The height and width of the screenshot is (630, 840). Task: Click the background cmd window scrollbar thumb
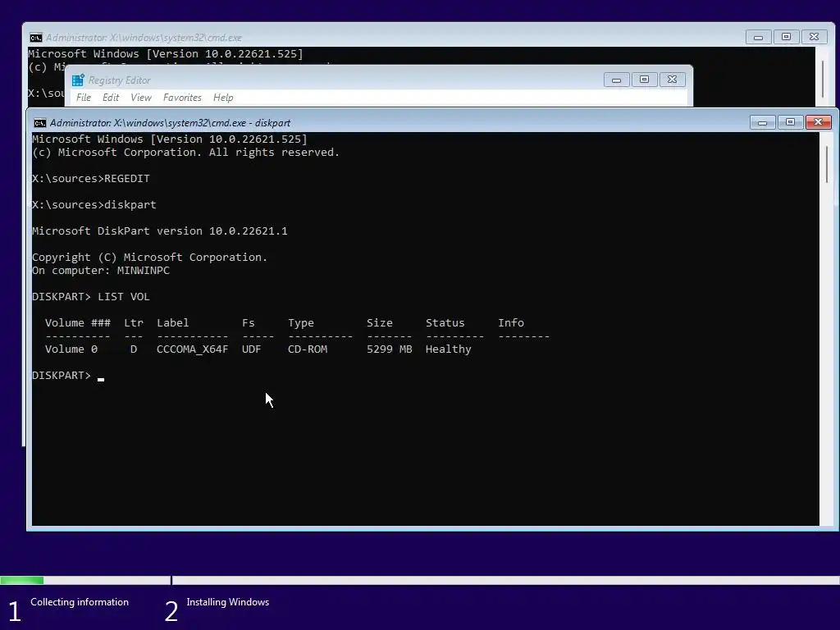click(822, 80)
